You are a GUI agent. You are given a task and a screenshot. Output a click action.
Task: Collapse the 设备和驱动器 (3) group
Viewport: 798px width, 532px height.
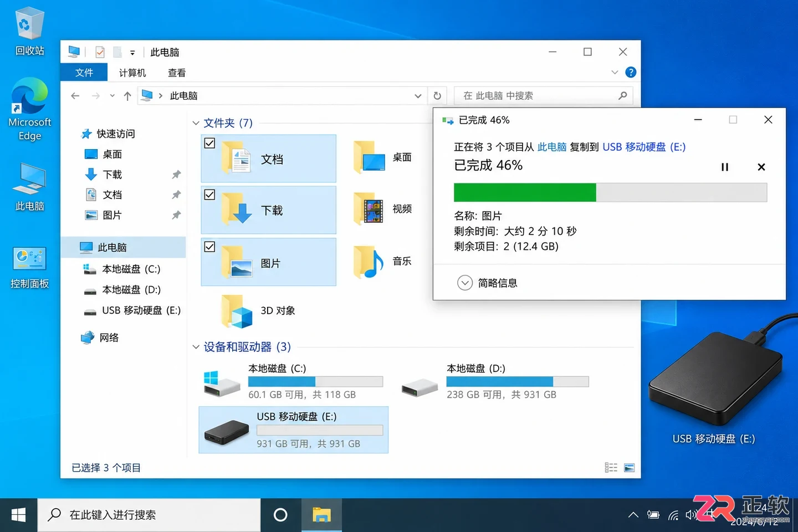point(196,347)
